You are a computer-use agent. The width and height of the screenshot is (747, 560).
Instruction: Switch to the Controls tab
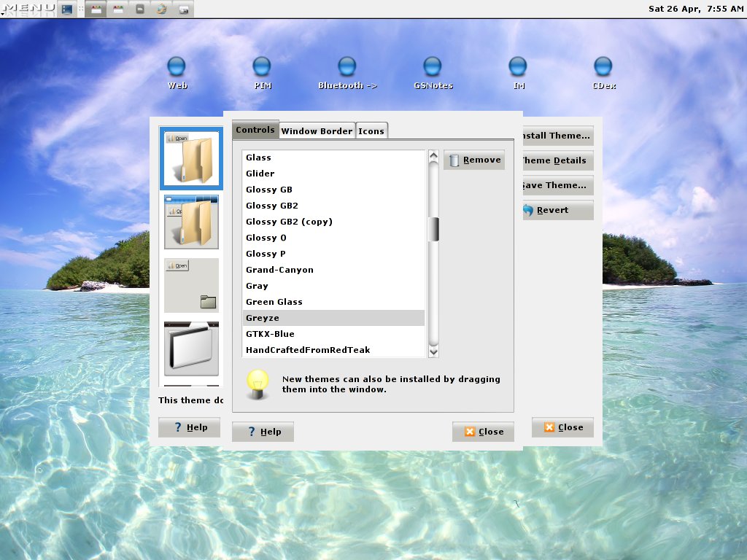click(x=255, y=130)
